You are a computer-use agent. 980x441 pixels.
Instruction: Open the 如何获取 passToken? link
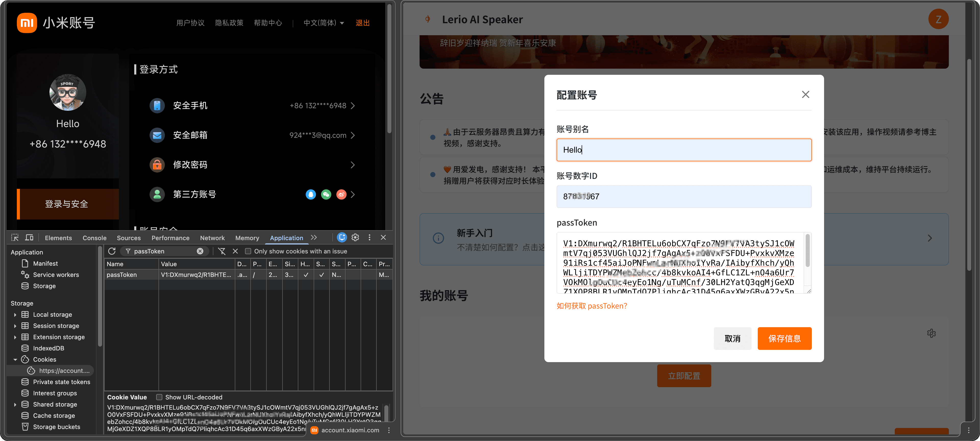[592, 305]
